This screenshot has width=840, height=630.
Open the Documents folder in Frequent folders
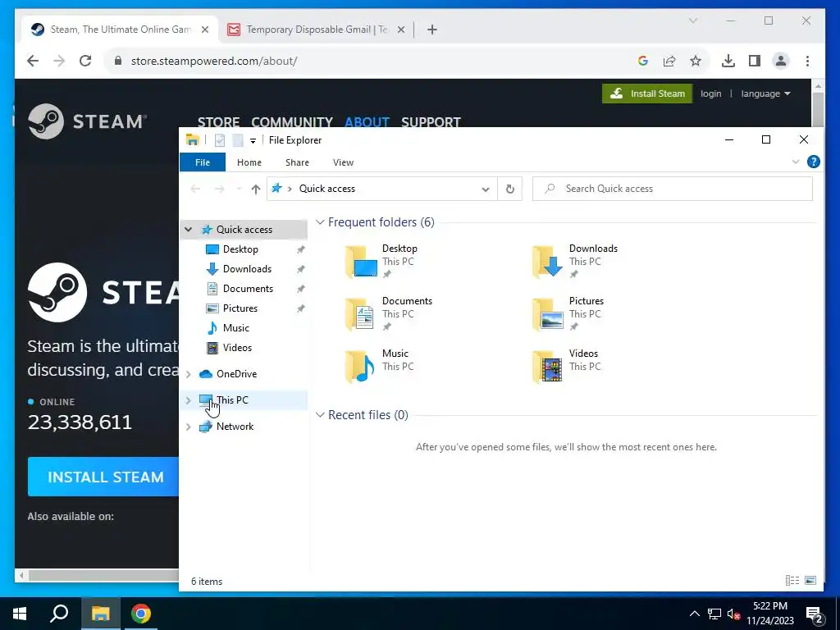pyautogui.click(x=389, y=313)
